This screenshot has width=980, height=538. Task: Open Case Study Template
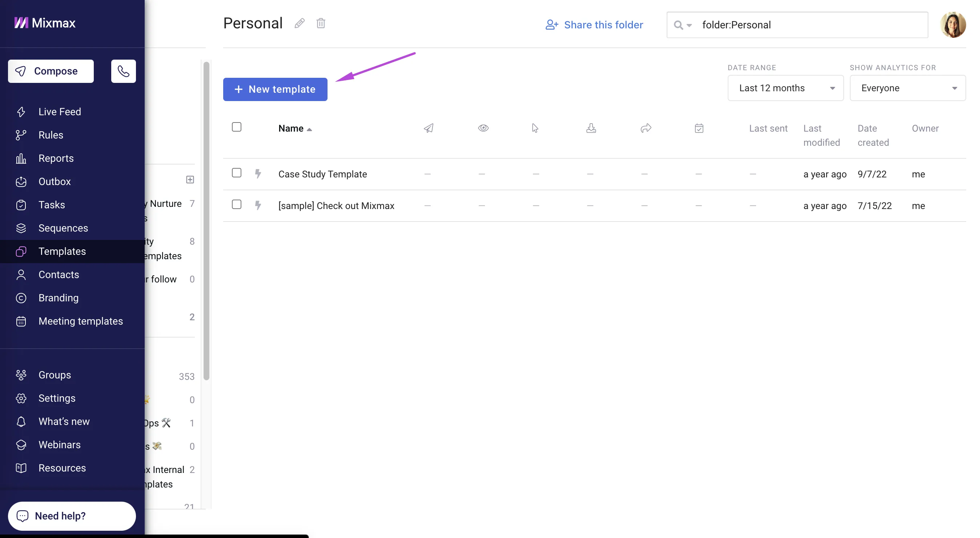pyautogui.click(x=323, y=174)
